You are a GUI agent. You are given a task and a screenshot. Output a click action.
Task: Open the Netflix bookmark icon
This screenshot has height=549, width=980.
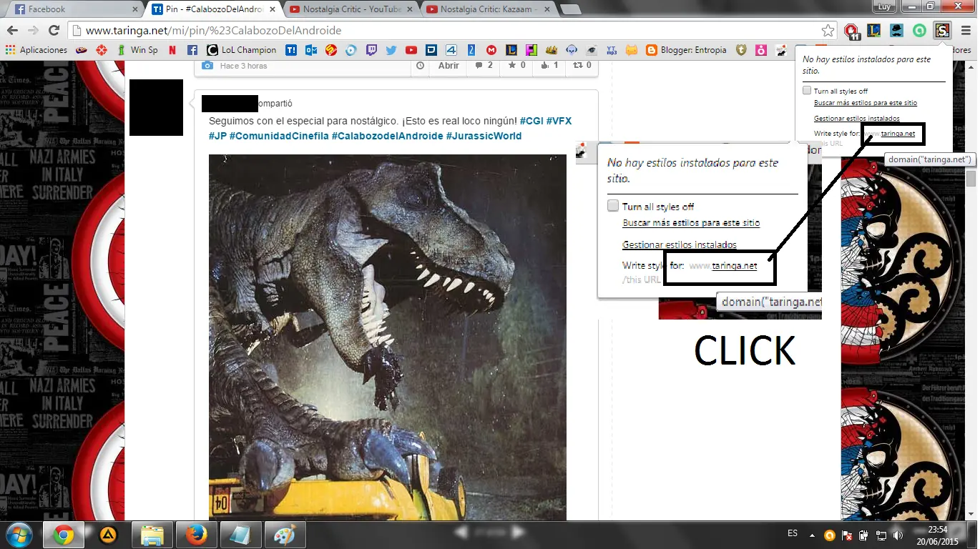[x=172, y=50]
